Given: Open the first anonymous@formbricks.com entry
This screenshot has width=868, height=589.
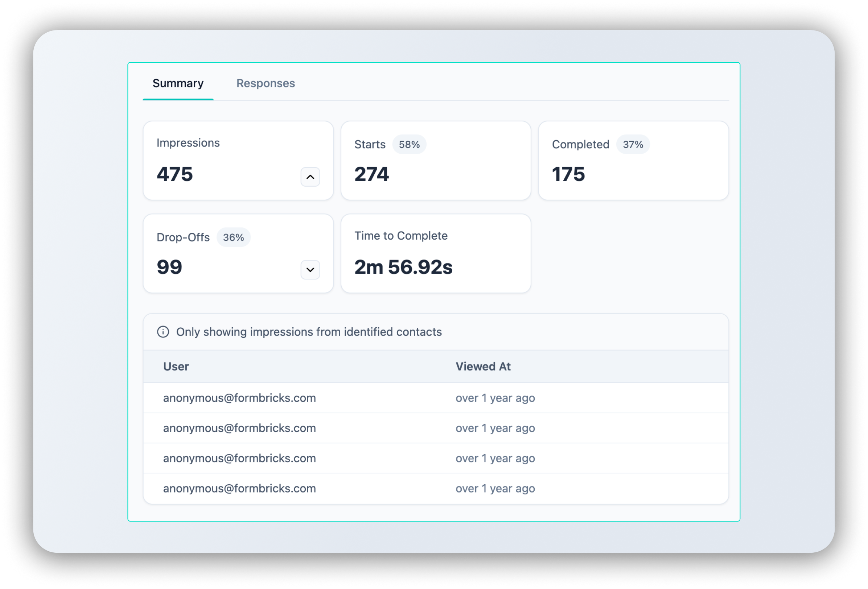Looking at the screenshot, I should tap(239, 398).
